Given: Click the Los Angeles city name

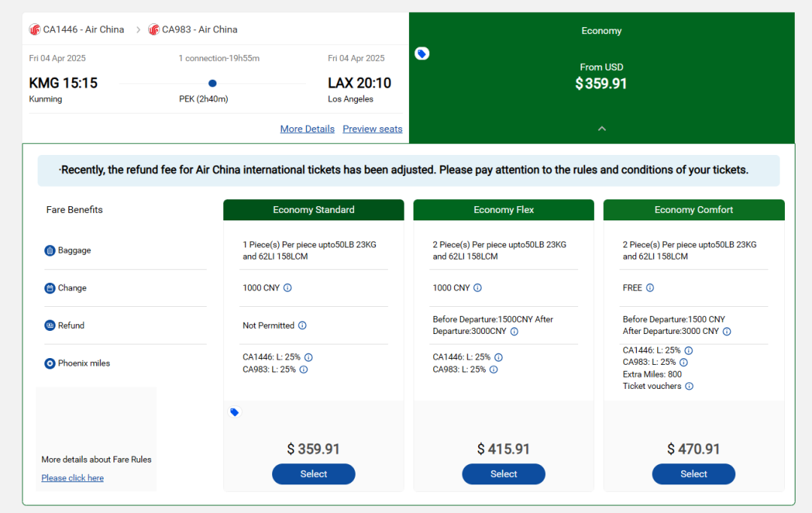Looking at the screenshot, I should (x=350, y=99).
